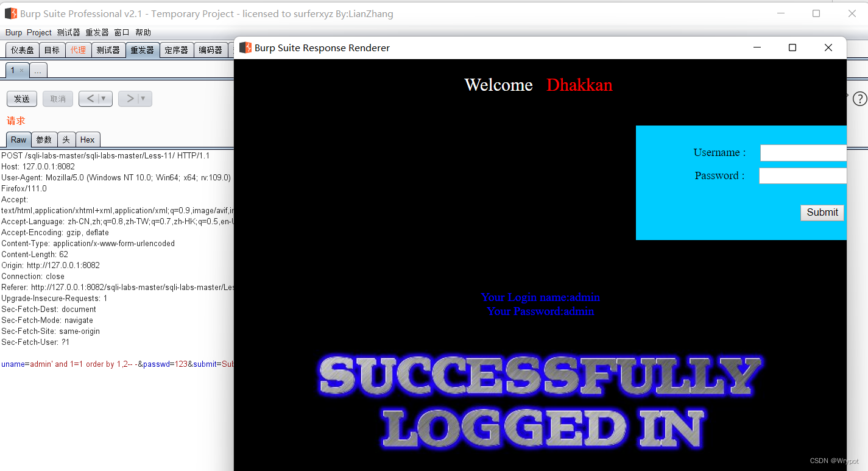The image size is (868, 471).
Task: Click the Submit button in rendered page
Action: click(822, 213)
